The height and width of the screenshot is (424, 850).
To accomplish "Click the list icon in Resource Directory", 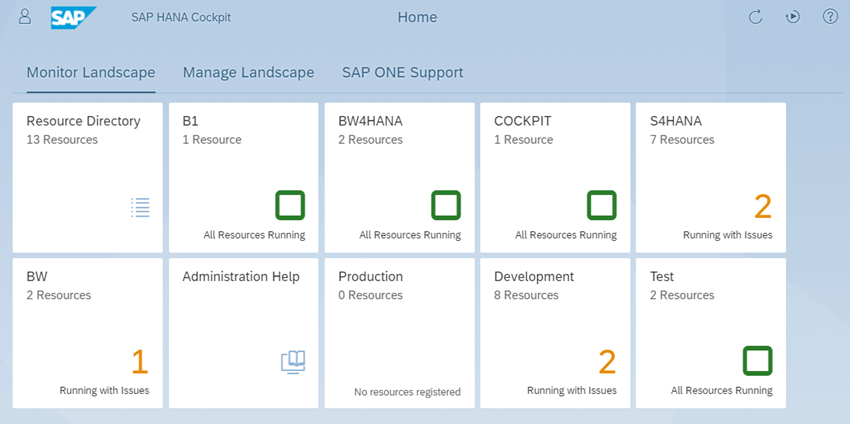I will pos(140,207).
